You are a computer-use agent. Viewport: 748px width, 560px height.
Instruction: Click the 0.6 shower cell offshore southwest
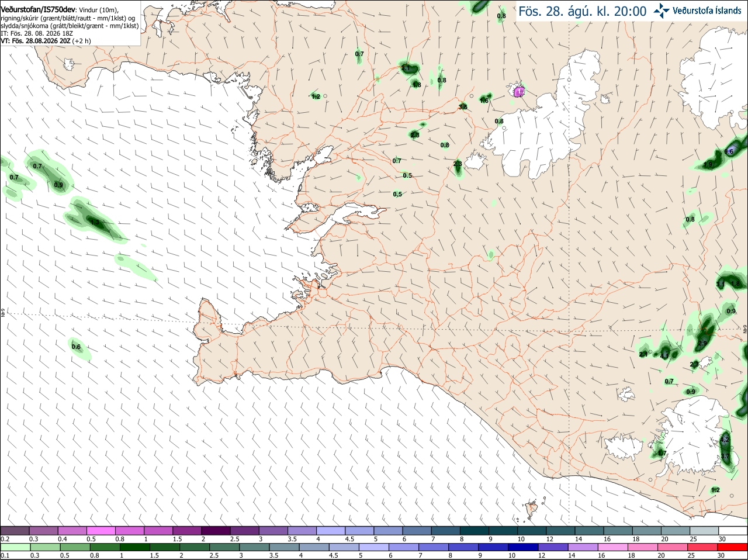76,346
